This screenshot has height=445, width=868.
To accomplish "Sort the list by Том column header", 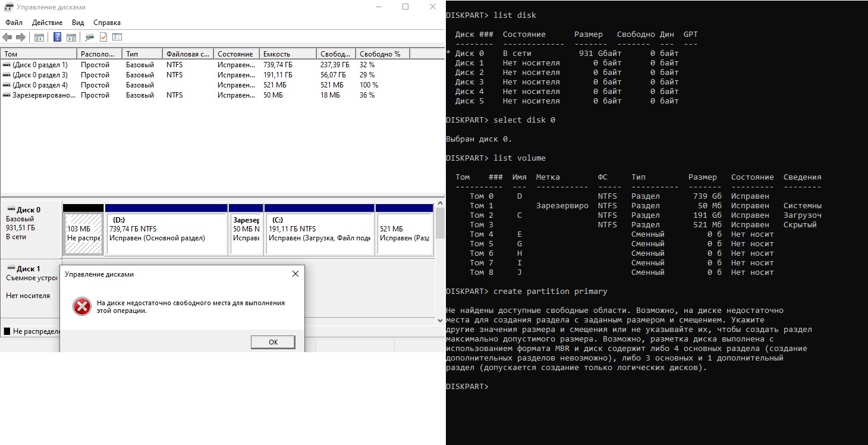I will (38, 54).
